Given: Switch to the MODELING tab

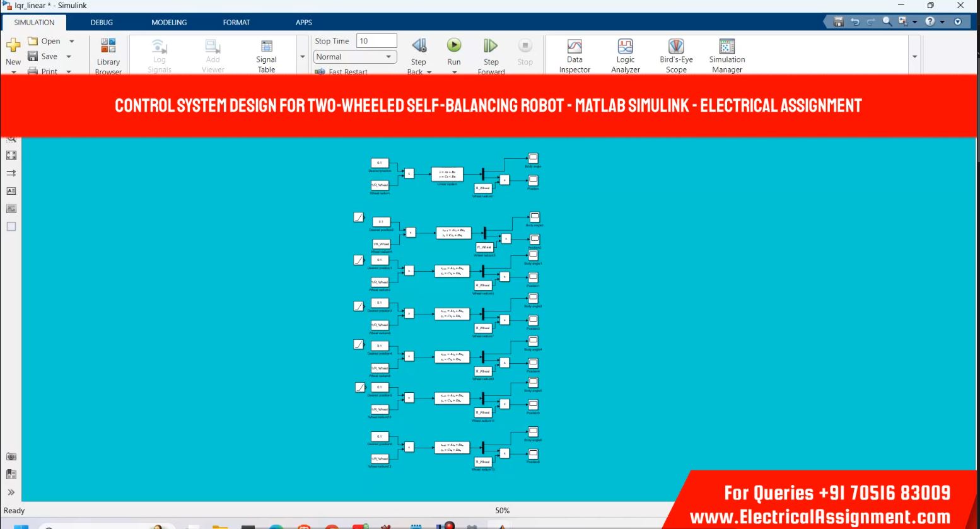Looking at the screenshot, I should click(x=169, y=22).
